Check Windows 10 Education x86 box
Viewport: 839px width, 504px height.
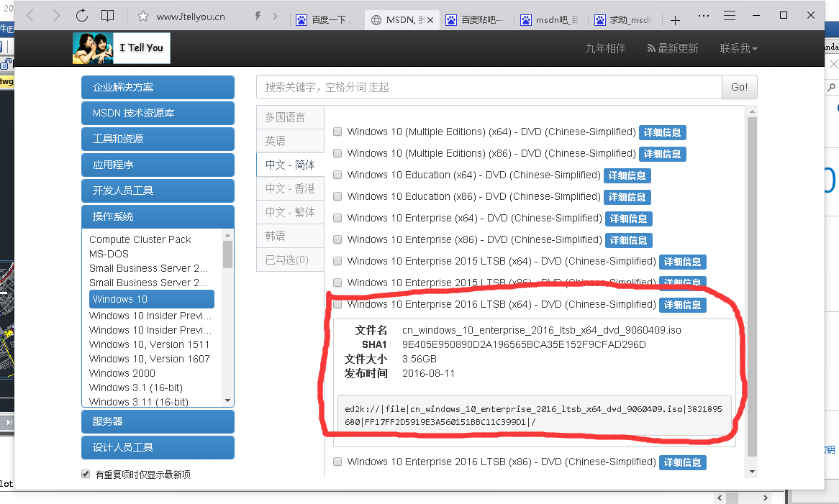tap(337, 196)
